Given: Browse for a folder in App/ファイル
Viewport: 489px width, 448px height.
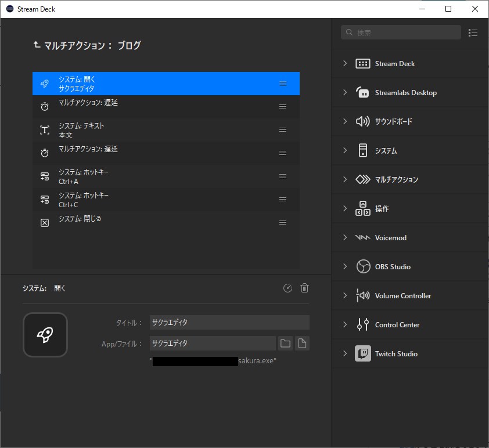Looking at the screenshot, I should (x=285, y=344).
